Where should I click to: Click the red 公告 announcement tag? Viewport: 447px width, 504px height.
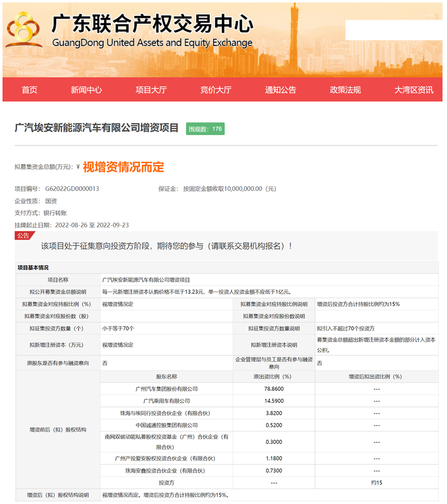point(23,236)
